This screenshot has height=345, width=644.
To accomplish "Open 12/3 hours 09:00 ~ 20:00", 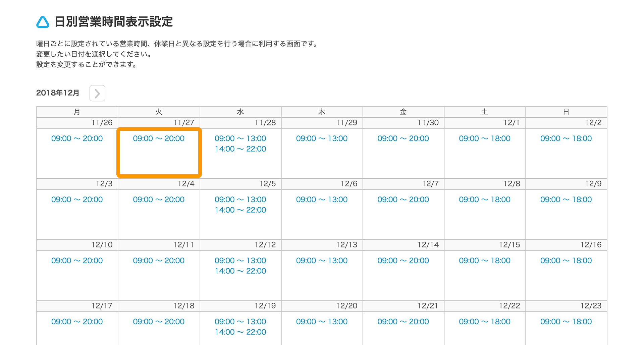I will pos(77,199).
